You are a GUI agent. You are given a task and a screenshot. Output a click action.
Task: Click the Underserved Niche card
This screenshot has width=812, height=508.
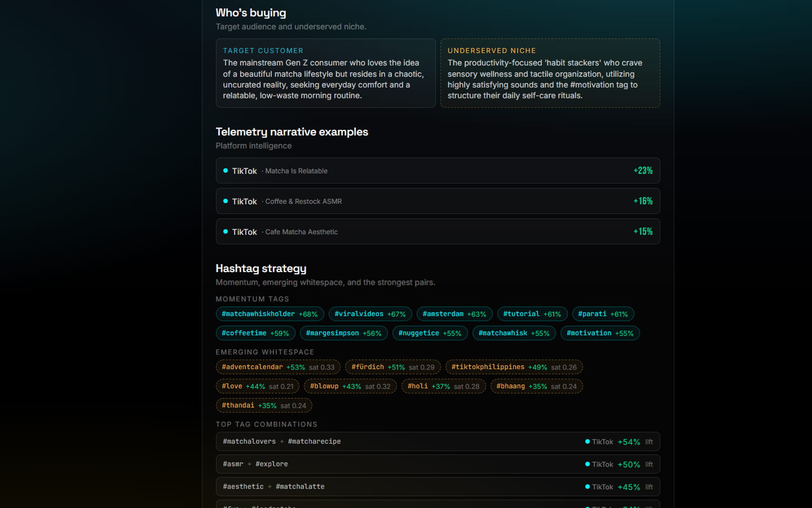tap(550, 73)
